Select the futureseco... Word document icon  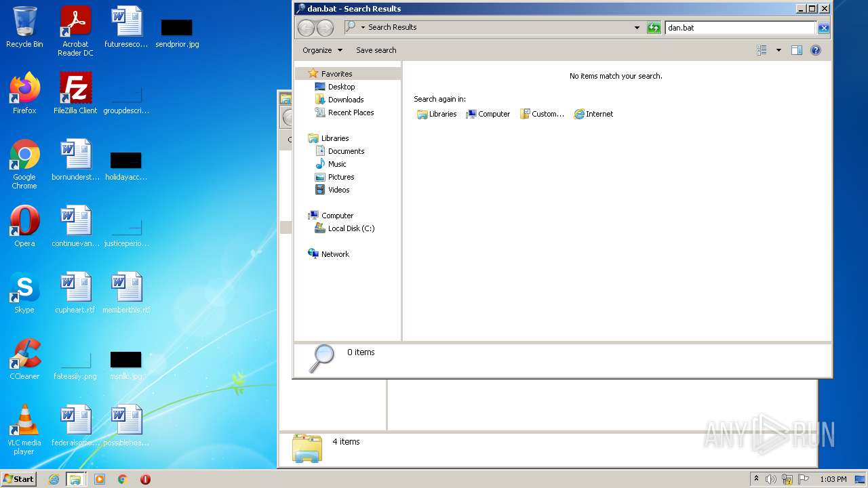coord(126,27)
